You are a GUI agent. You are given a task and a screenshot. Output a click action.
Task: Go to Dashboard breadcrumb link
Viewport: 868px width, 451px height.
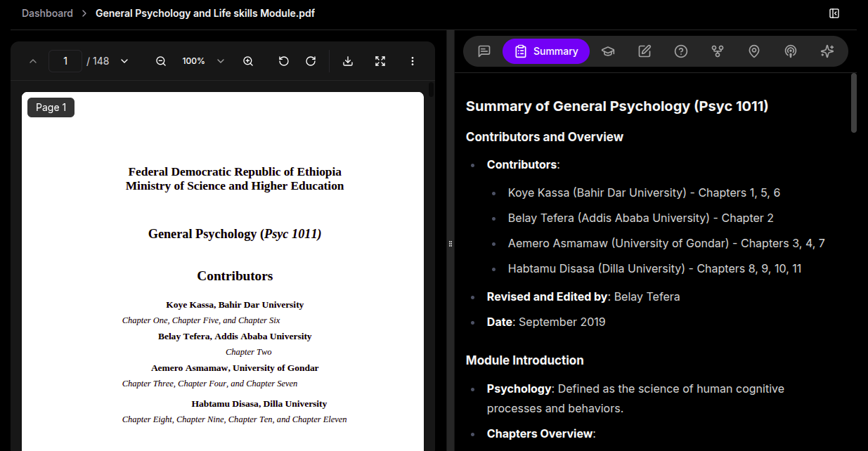pyautogui.click(x=47, y=13)
